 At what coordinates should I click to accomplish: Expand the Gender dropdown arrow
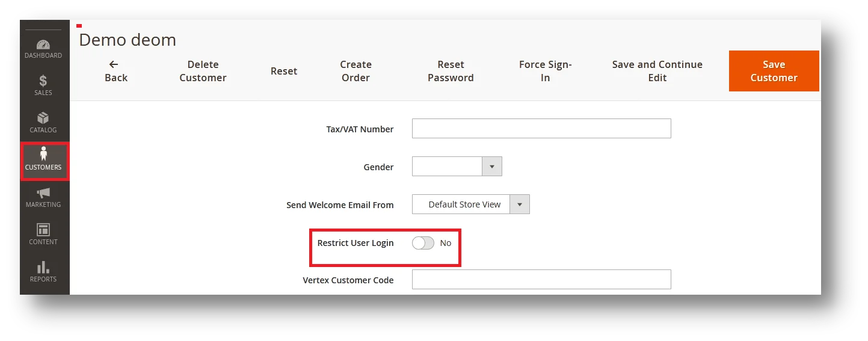tap(492, 167)
